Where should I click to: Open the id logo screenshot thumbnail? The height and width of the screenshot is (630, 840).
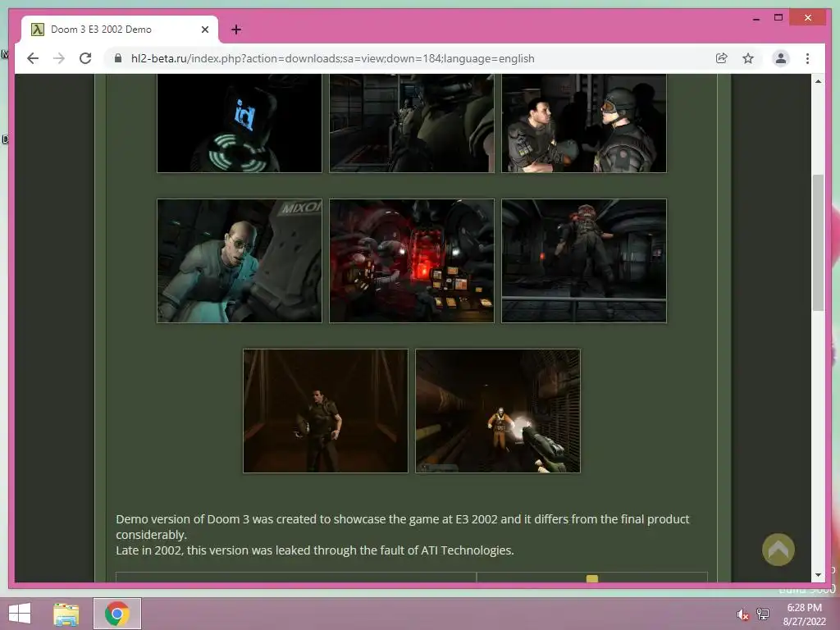tap(240, 123)
